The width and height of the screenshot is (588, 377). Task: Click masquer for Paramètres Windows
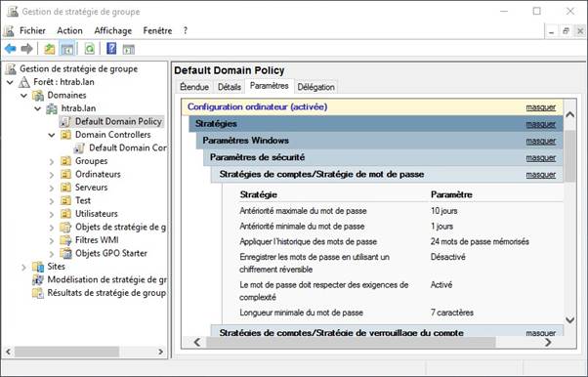click(x=541, y=141)
